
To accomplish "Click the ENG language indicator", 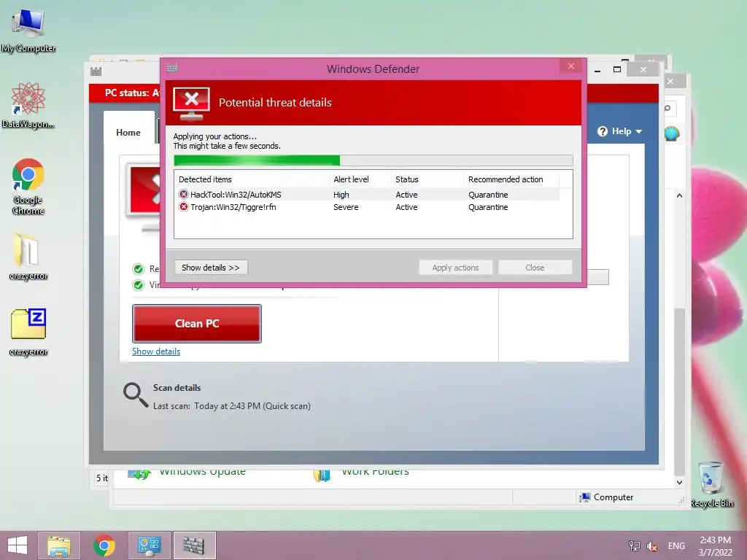I will (676, 545).
